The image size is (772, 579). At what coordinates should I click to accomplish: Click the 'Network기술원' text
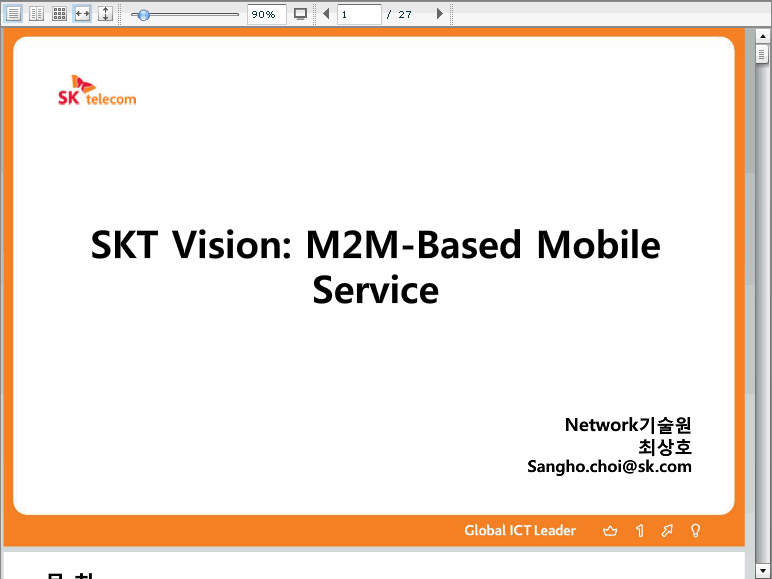point(628,424)
